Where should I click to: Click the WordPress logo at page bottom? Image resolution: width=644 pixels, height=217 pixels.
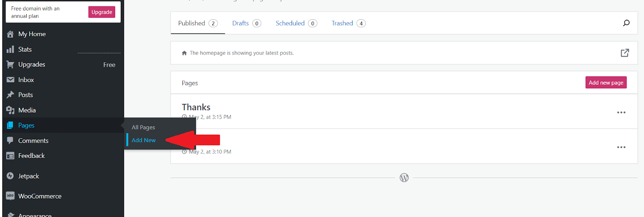pyautogui.click(x=404, y=178)
